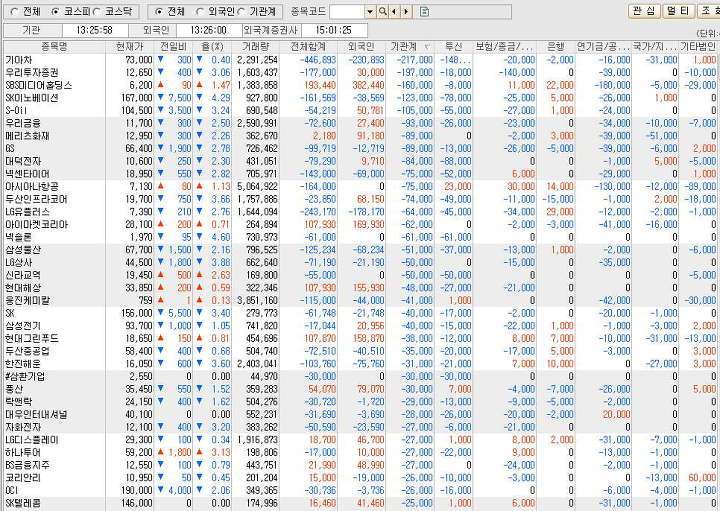Select the LG디스플레이 stock row name
The height and width of the screenshot is (511, 720).
click(x=32, y=440)
